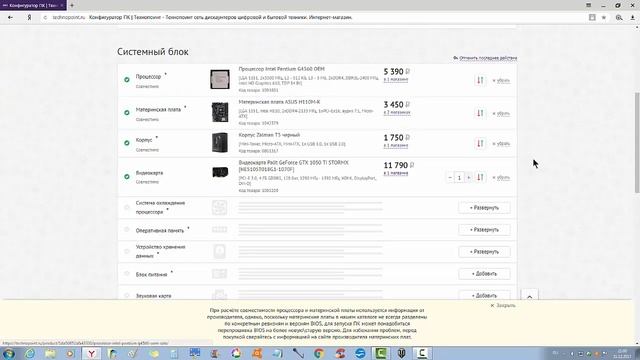Open the Windows Start button

point(9,353)
